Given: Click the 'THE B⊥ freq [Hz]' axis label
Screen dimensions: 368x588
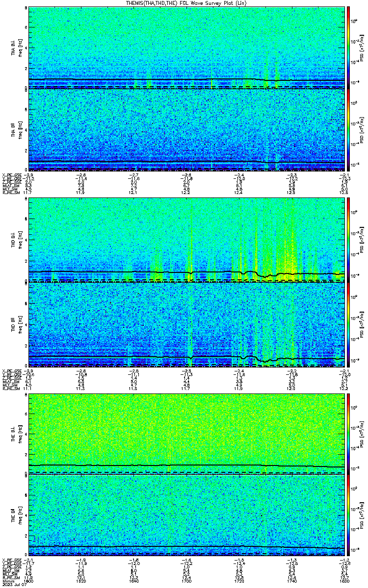Looking at the screenshot, I should click(17, 434).
